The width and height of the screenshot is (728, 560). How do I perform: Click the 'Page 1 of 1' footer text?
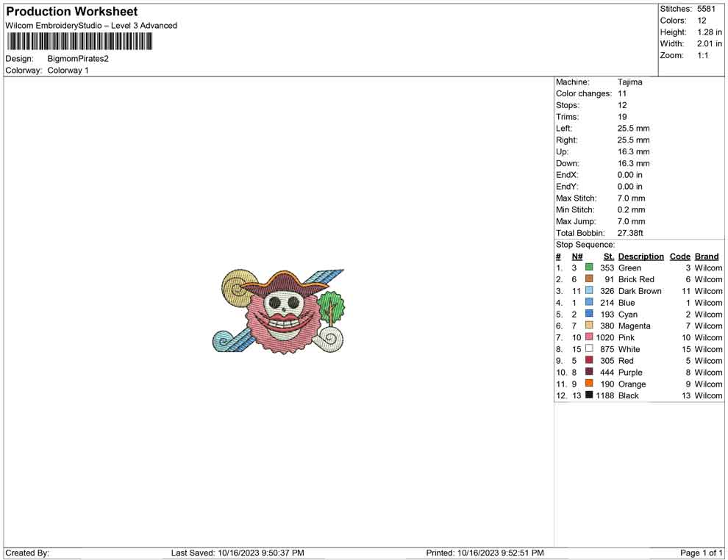[x=701, y=553]
